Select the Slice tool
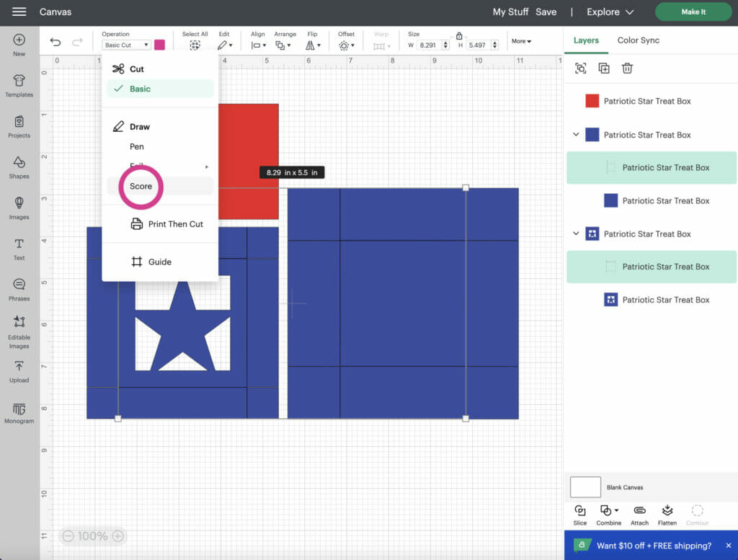This screenshot has width=738, height=560. [x=579, y=514]
